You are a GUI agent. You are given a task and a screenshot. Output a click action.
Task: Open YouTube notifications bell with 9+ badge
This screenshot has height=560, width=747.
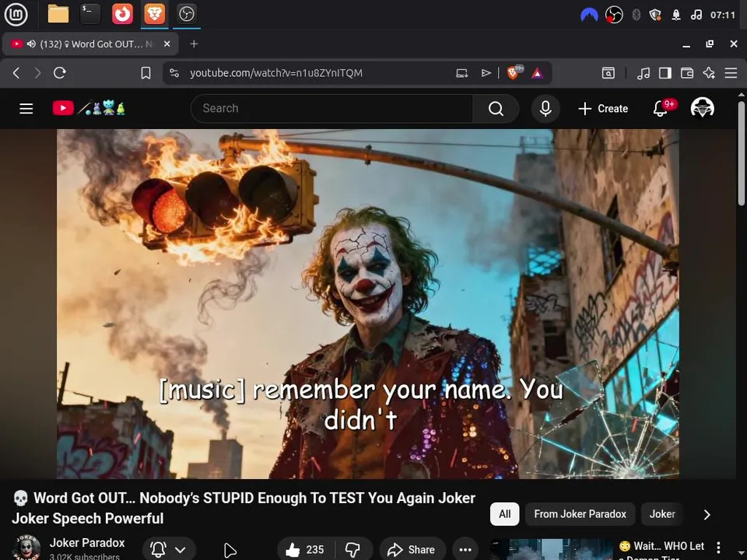click(662, 107)
